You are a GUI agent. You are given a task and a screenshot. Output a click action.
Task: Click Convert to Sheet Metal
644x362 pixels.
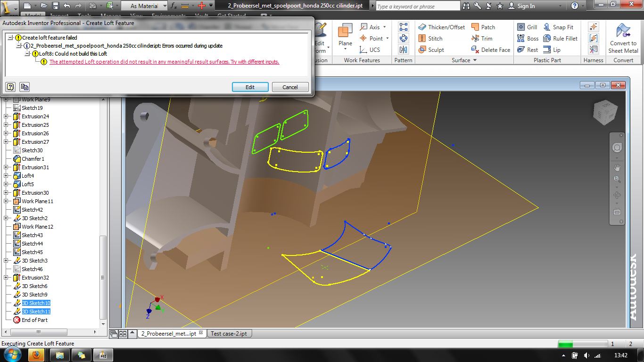coord(623,38)
